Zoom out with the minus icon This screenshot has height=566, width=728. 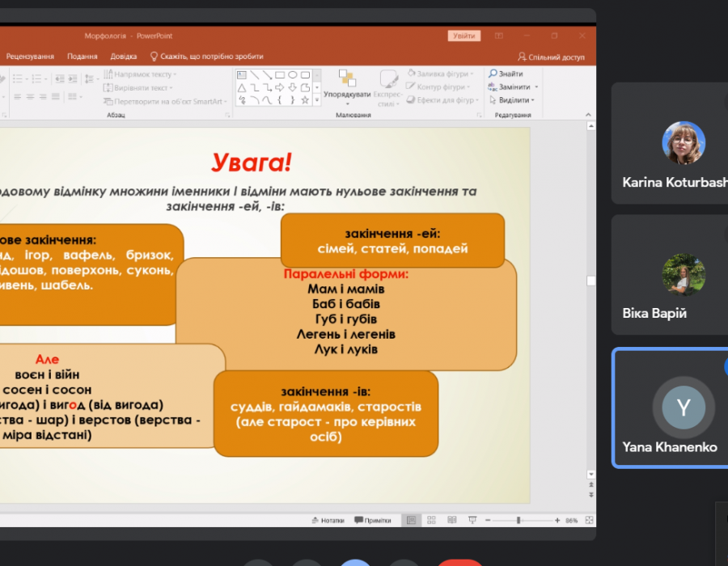(x=487, y=521)
